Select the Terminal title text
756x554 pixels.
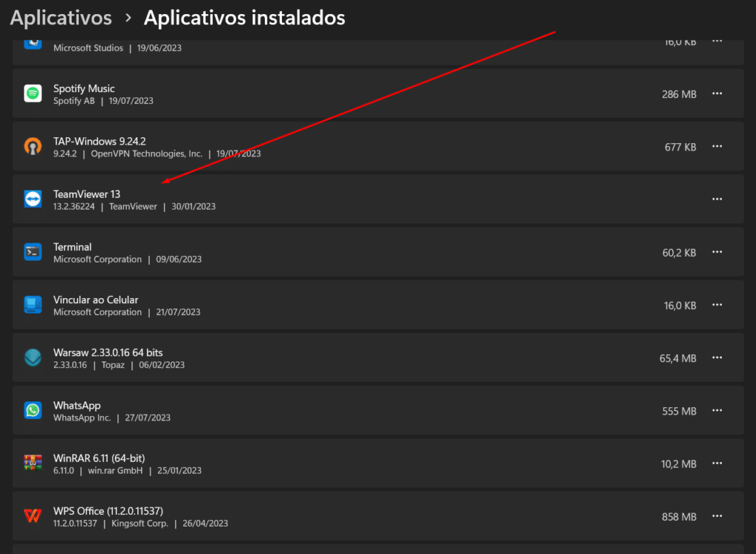tap(72, 247)
